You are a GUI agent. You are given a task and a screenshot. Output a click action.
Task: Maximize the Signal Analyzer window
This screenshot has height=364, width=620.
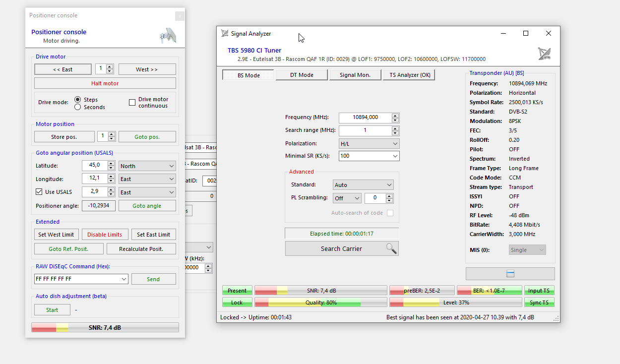(x=526, y=34)
